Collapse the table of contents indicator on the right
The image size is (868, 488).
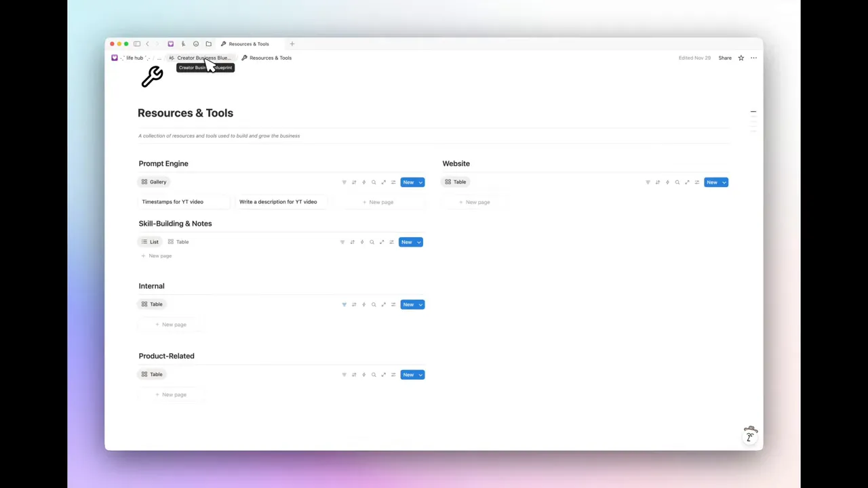(753, 111)
